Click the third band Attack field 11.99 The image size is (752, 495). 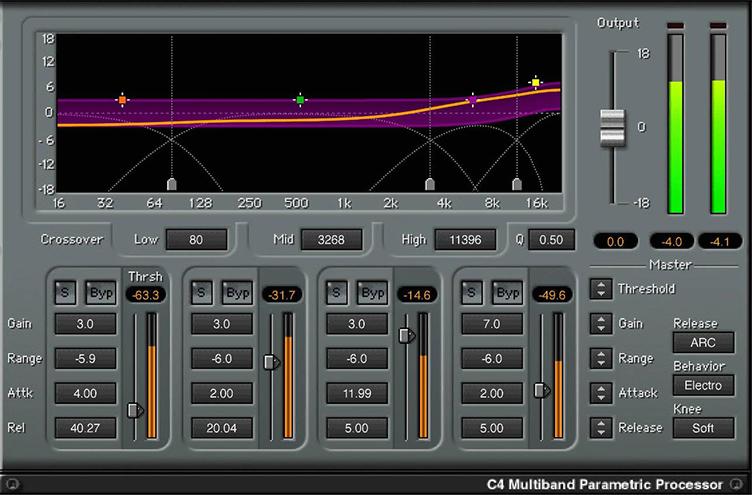tap(357, 393)
